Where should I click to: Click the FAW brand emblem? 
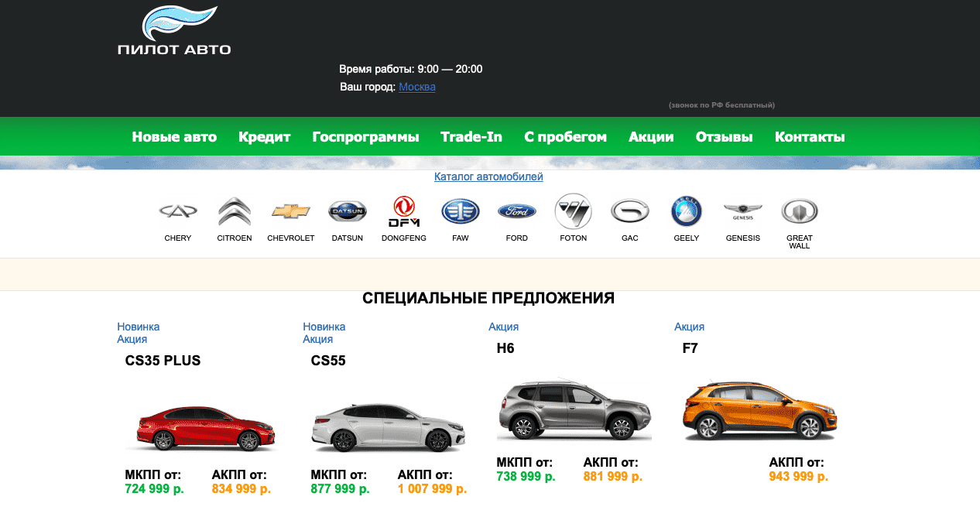click(x=460, y=210)
